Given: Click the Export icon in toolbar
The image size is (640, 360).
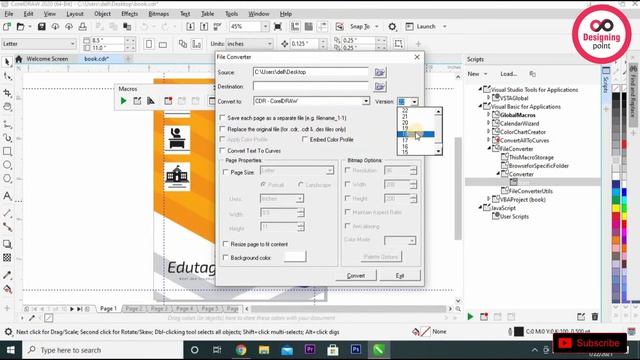Looking at the screenshot, I should tap(204, 27).
